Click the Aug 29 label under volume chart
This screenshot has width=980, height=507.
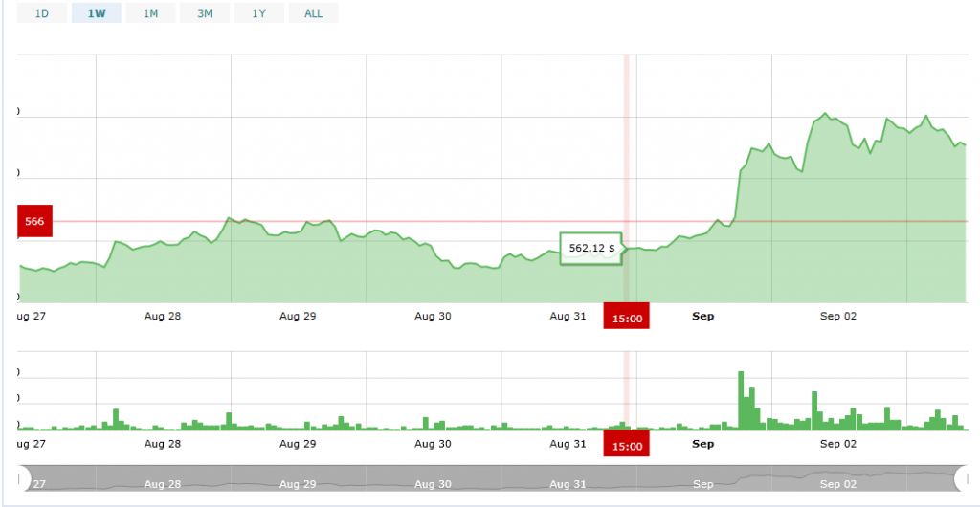pos(297,444)
